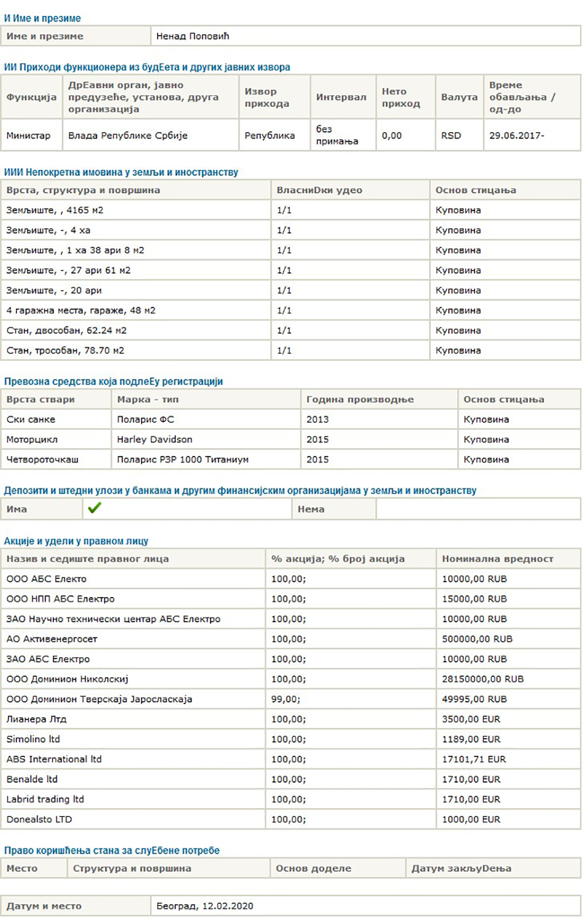Click the Функција column header
The image size is (588, 922).
click(31, 97)
